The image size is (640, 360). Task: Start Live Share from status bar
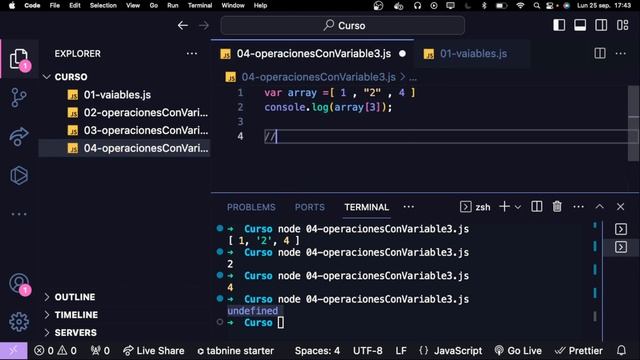pos(153,351)
